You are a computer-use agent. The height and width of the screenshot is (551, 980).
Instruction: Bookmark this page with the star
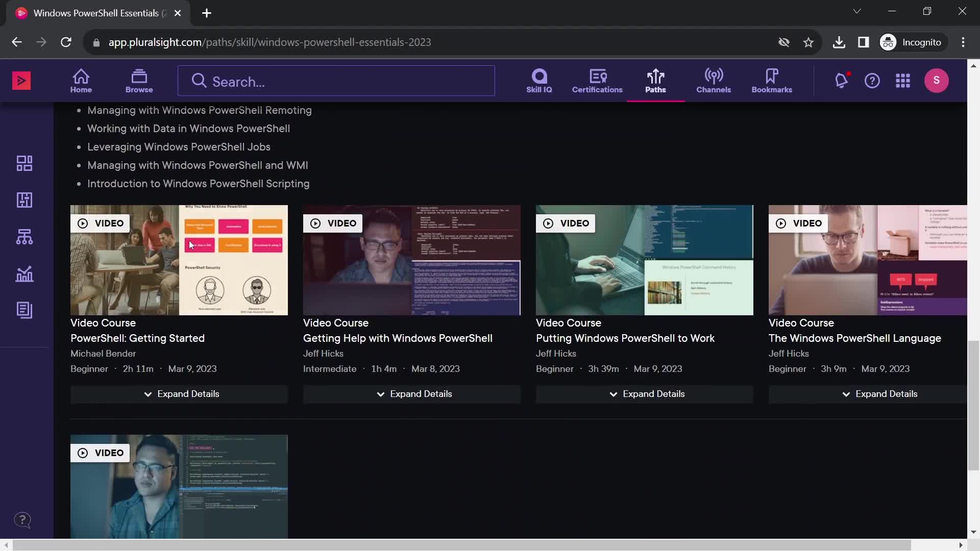[x=808, y=42]
